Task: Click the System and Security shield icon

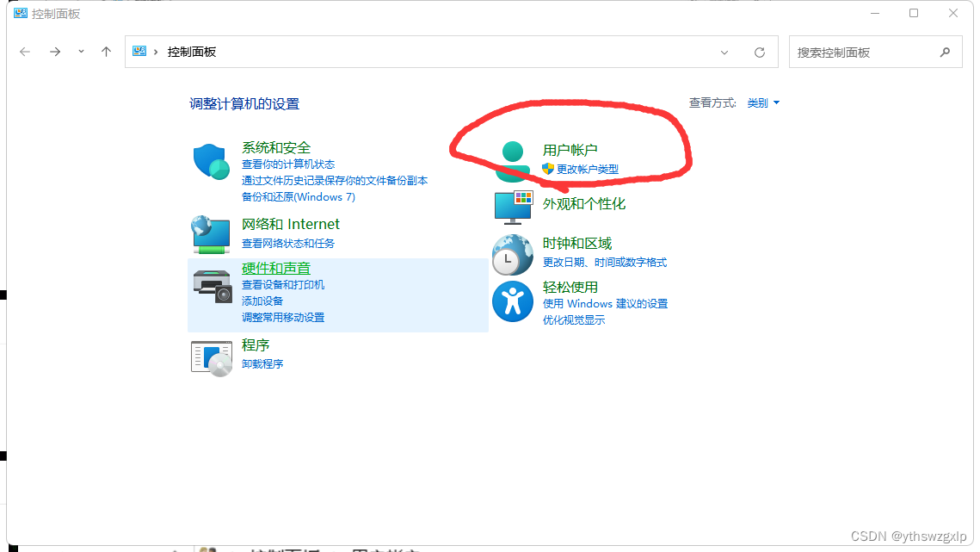Action: tap(211, 162)
